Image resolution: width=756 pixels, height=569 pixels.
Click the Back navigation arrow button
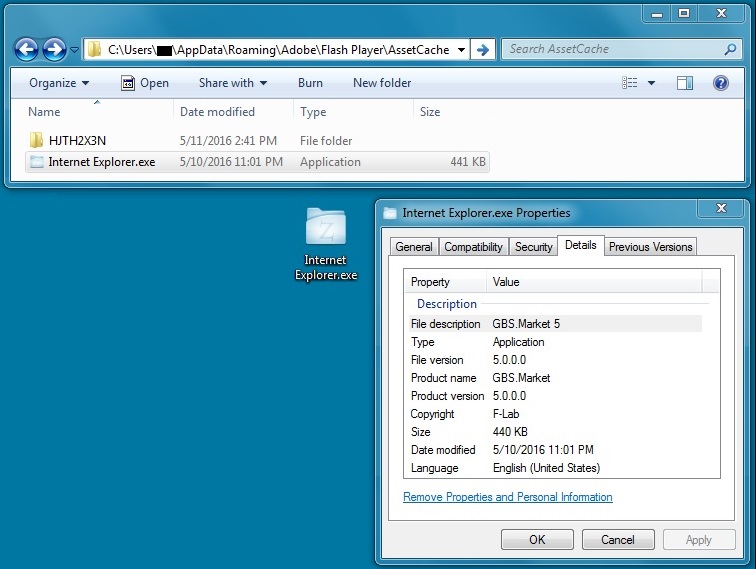point(27,49)
